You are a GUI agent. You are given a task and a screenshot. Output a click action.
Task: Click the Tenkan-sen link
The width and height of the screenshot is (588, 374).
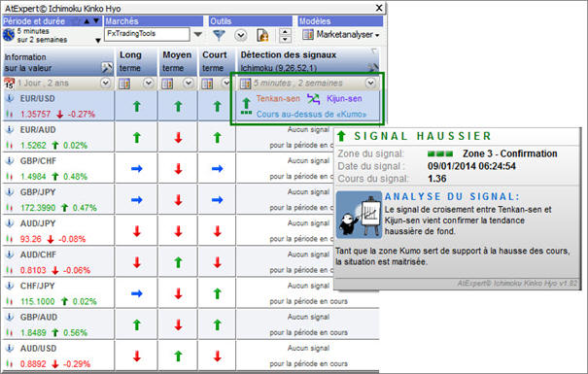pyautogui.click(x=278, y=98)
